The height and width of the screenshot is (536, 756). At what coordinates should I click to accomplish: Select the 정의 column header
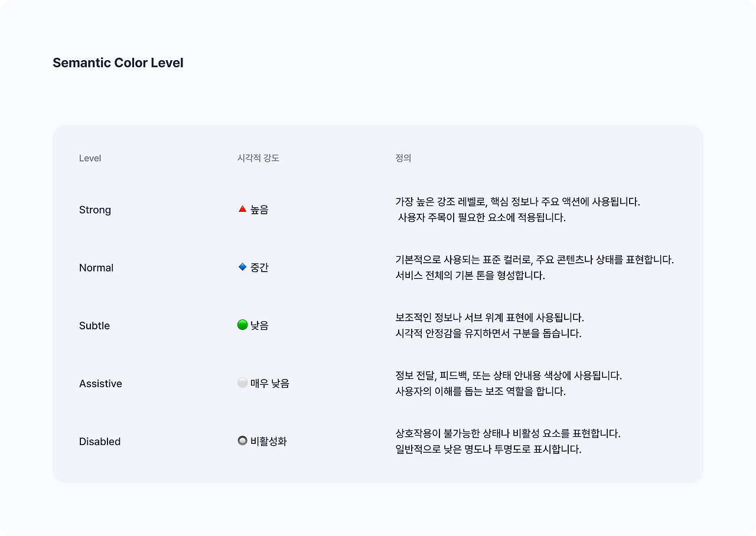click(403, 158)
